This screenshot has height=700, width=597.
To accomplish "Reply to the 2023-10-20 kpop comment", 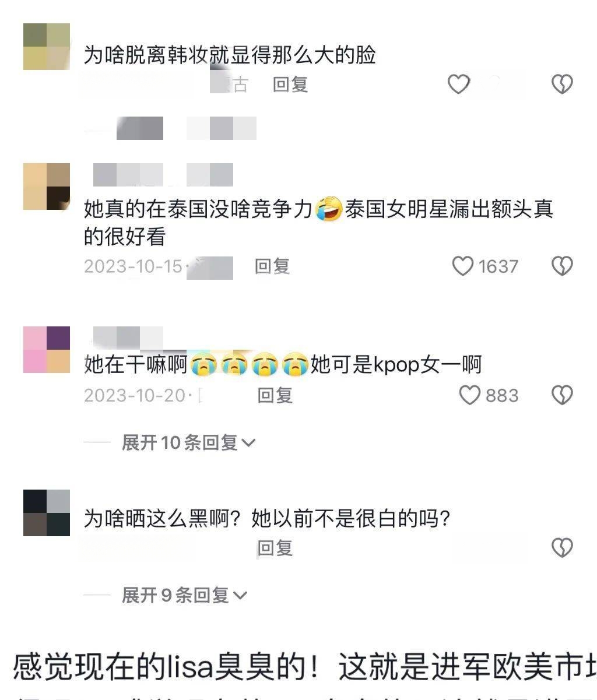I will coord(275,396).
